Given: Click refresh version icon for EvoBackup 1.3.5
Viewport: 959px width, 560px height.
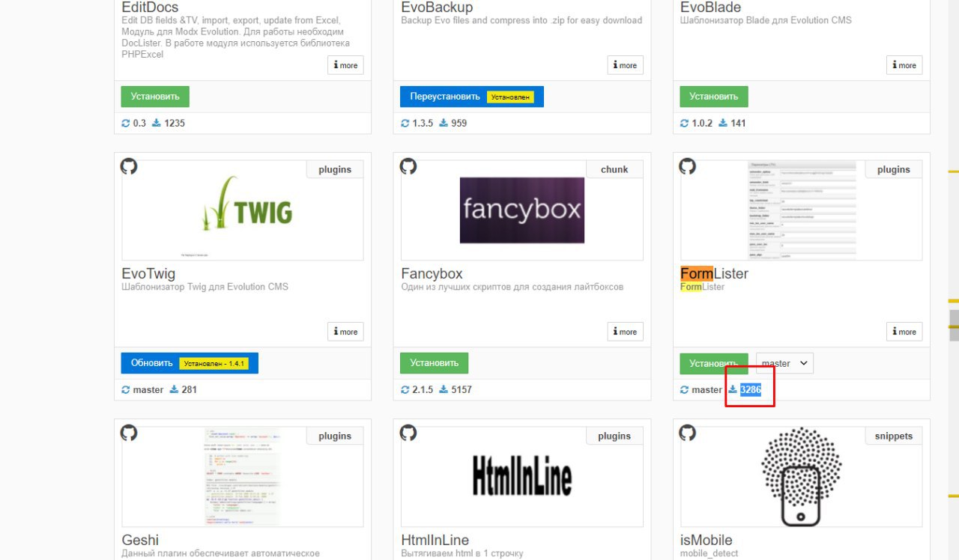Looking at the screenshot, I should [405, 123].
